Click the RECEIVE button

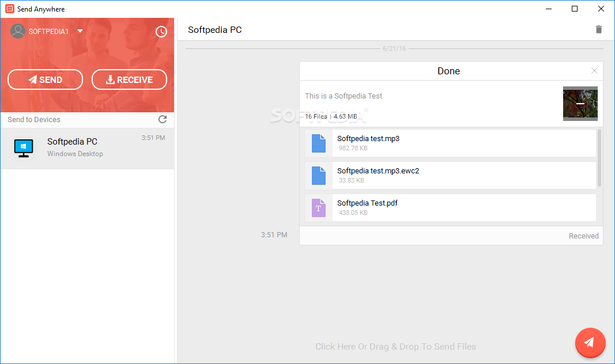click(130, 79)
